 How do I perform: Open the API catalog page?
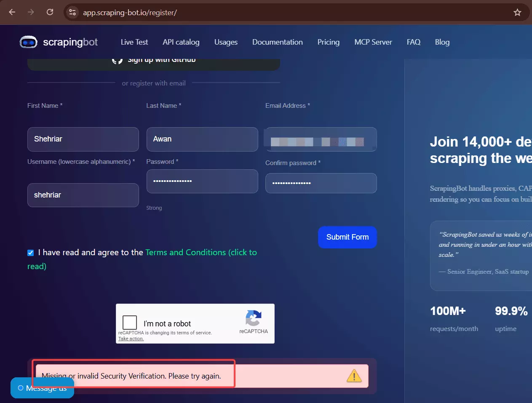coord(181,42)
